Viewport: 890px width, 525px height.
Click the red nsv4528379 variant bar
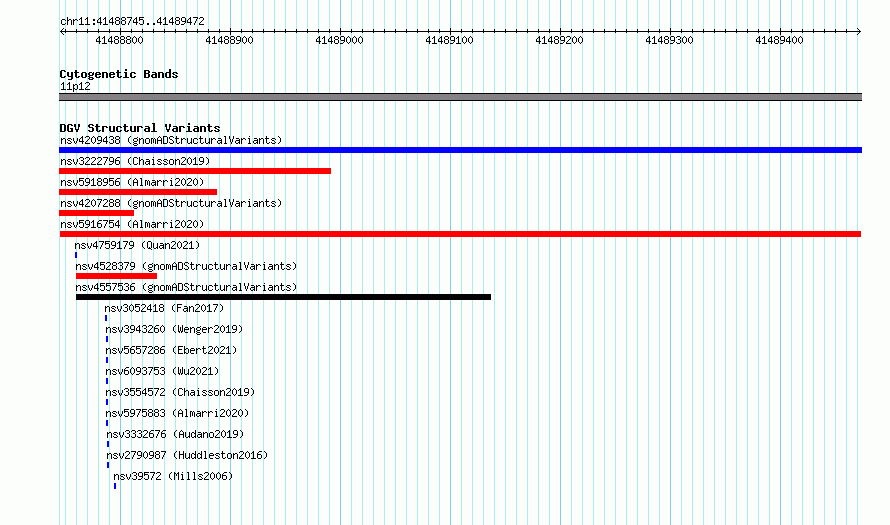[116, 276]
